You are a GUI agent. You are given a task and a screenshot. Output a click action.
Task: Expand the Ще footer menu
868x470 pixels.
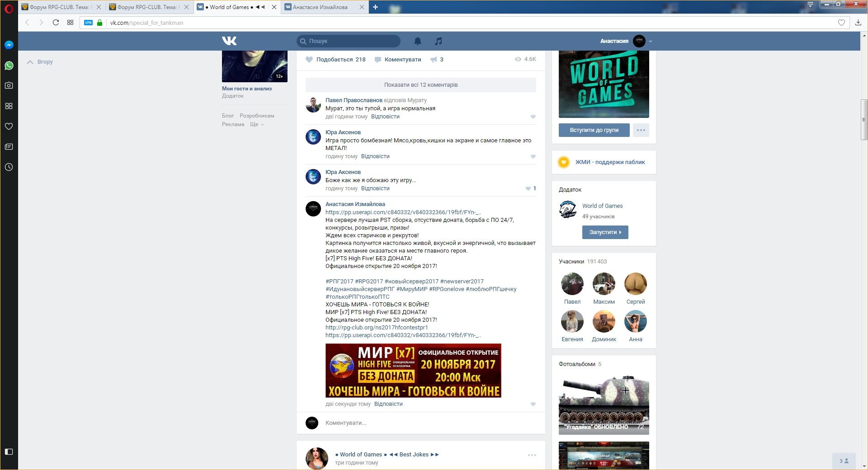257,124
